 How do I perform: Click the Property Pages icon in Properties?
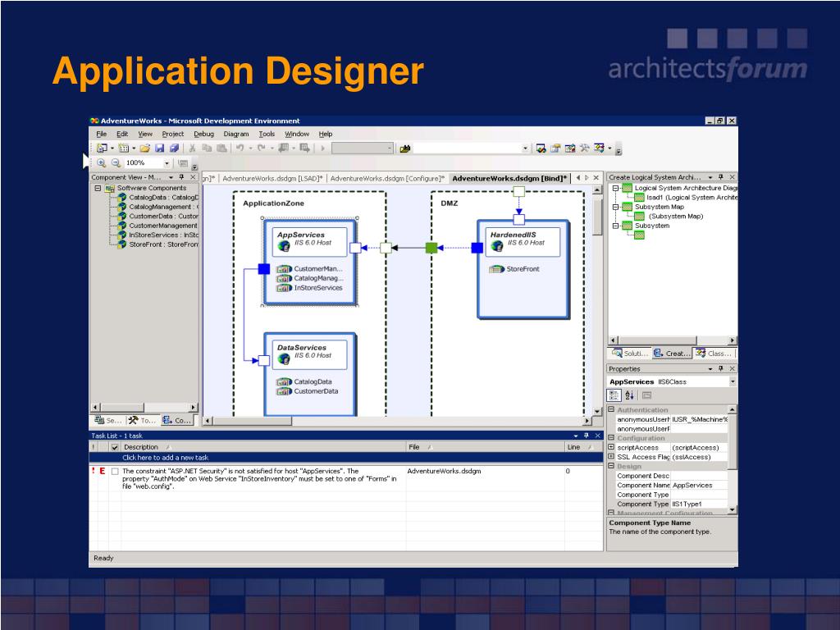click(646, 395)
